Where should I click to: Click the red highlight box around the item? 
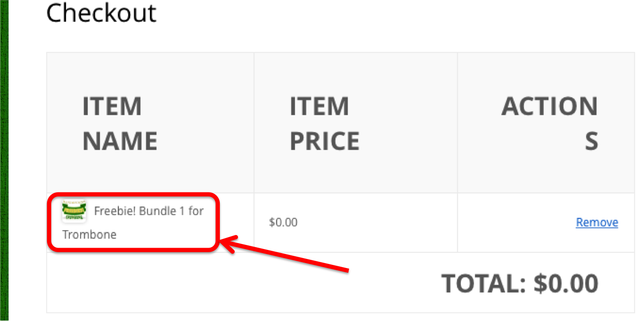133,222
